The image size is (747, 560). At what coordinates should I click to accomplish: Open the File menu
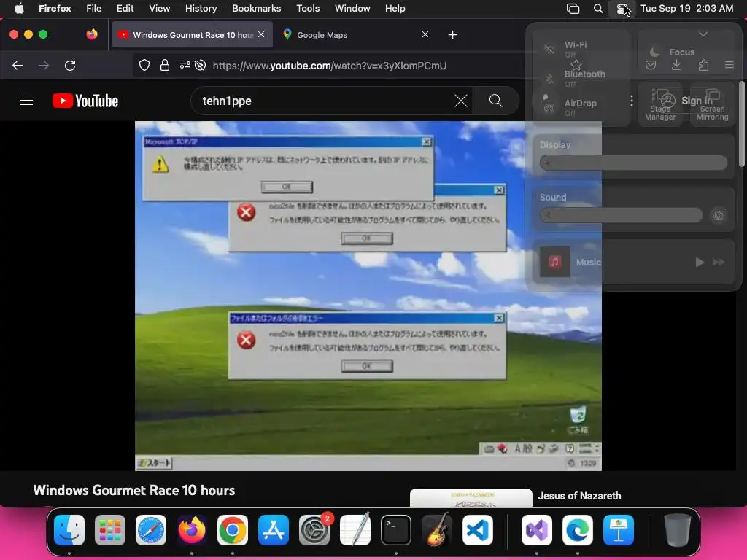(94, 9)
